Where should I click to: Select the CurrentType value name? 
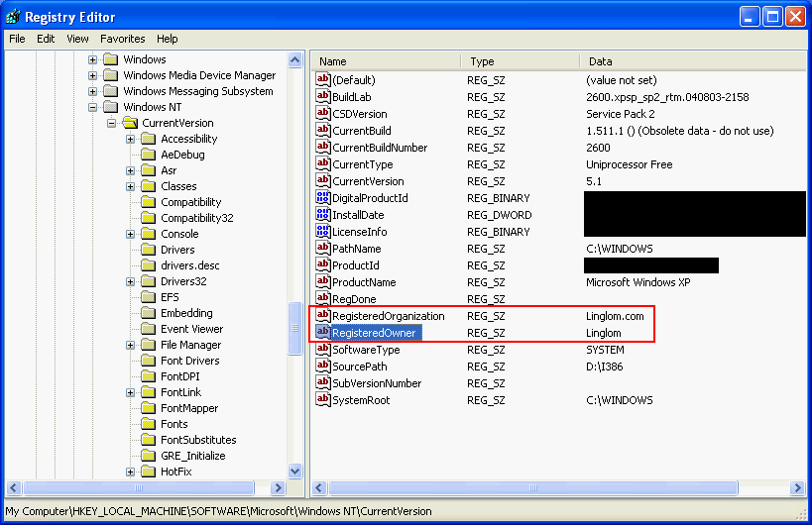363,164
